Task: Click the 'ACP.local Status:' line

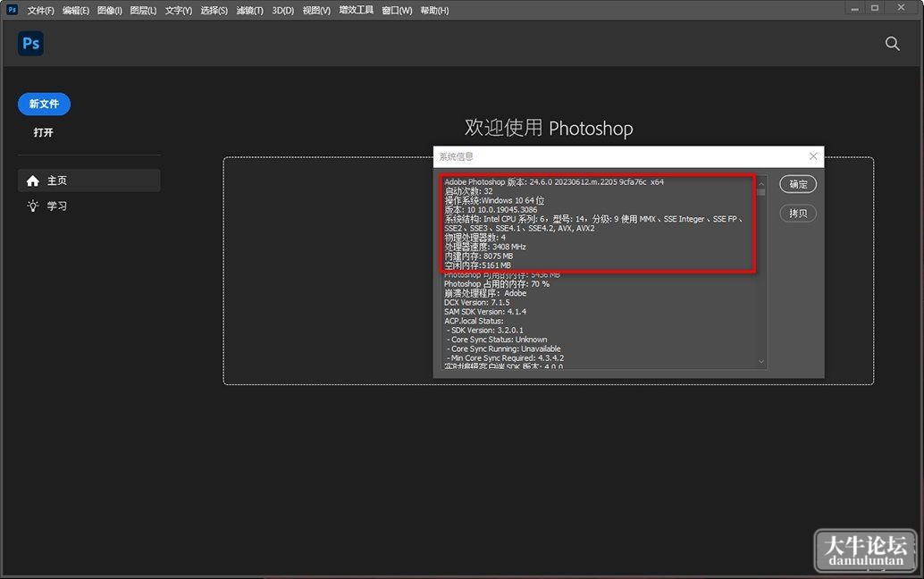Action: click(x=474, y=321)
